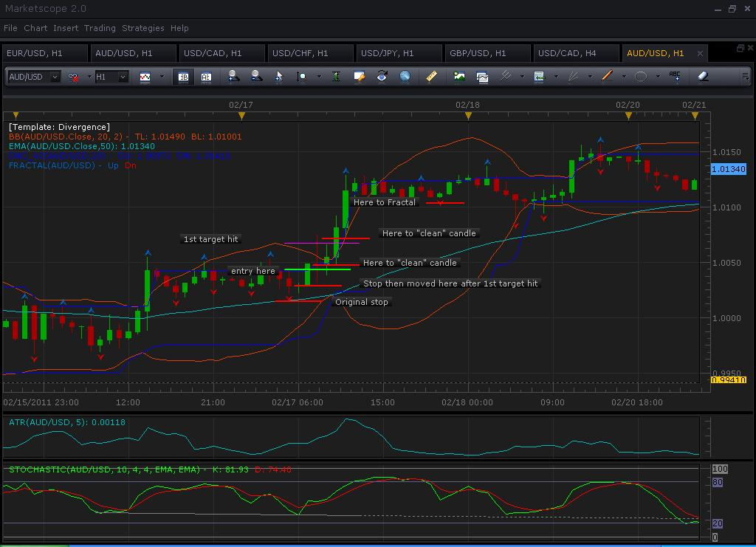Click the add image snapshot icon

tap(459, 76)
